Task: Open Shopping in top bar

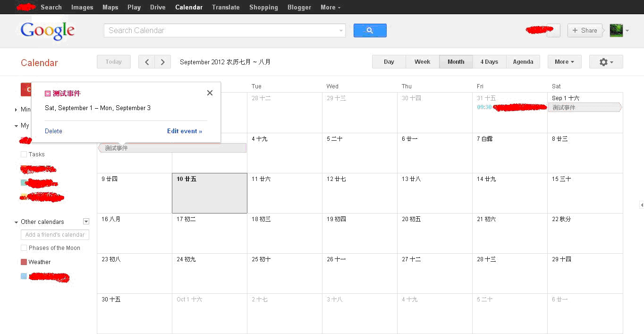Action: pos(263,7)
